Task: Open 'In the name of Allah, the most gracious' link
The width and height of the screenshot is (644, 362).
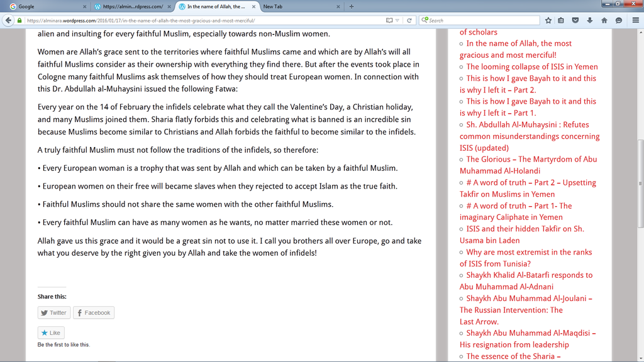Action: (516, 49)
